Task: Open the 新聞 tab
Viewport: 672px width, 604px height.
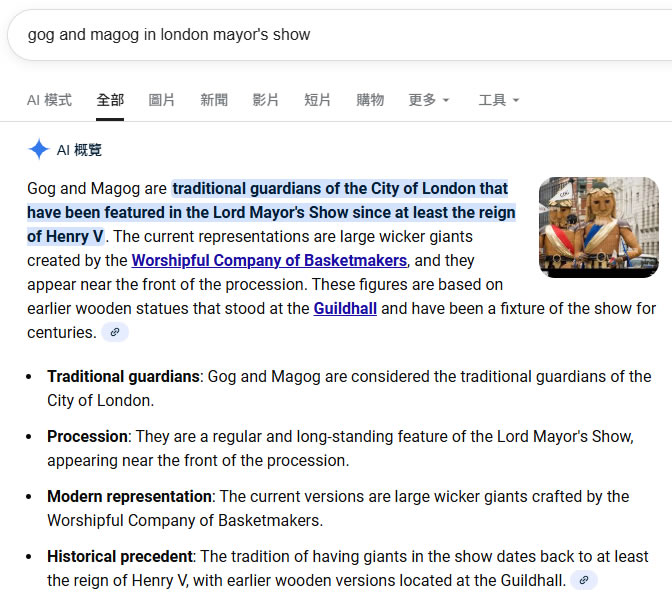Action: point(214,100)
